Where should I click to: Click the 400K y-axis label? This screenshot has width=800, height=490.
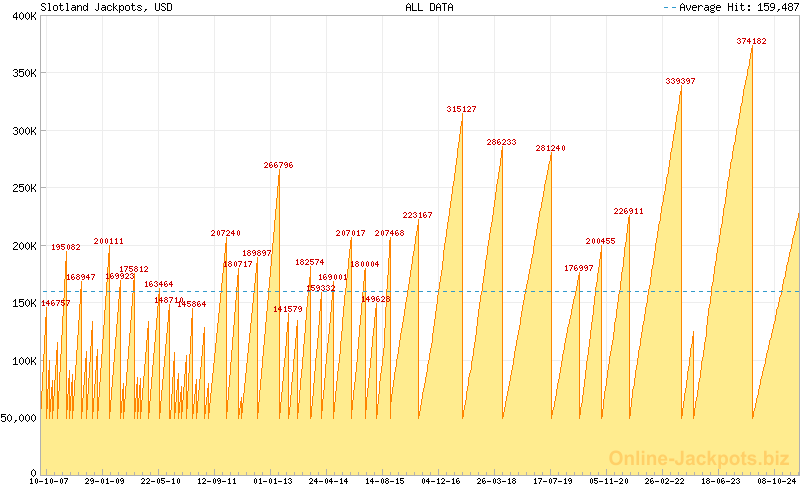click(22, 16)
